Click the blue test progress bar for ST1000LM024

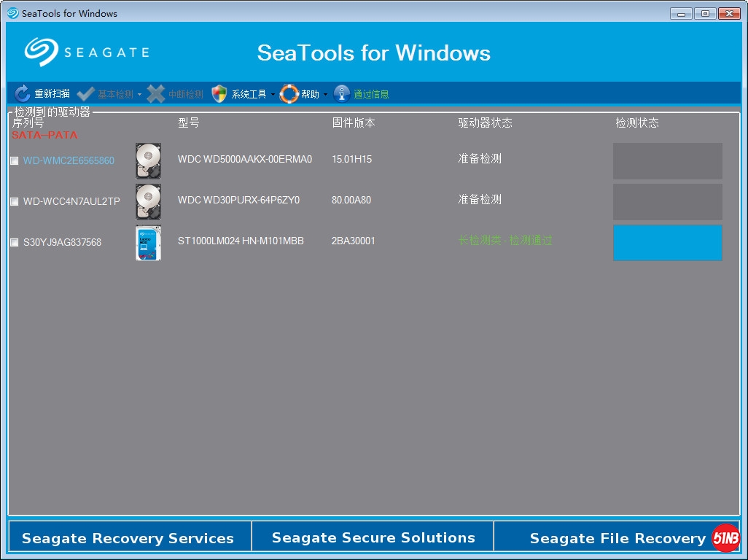667,242
